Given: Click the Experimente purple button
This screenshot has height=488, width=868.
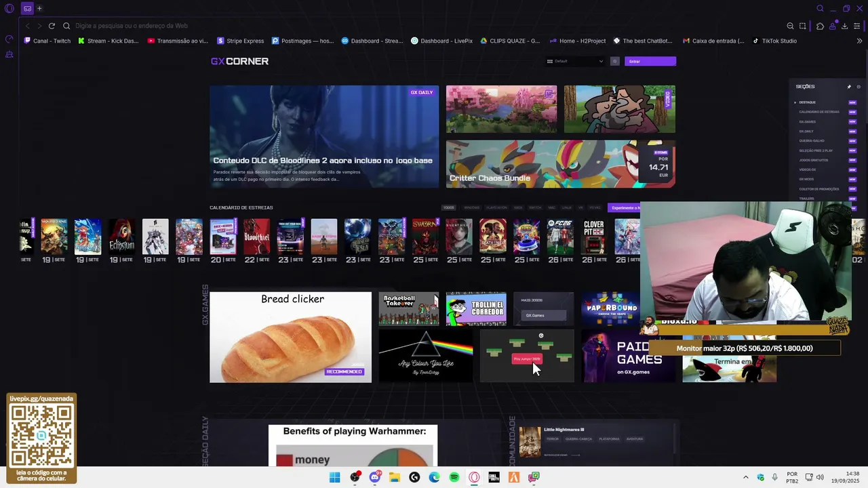Looking at the screenshot, I should [x=624, y=207].
